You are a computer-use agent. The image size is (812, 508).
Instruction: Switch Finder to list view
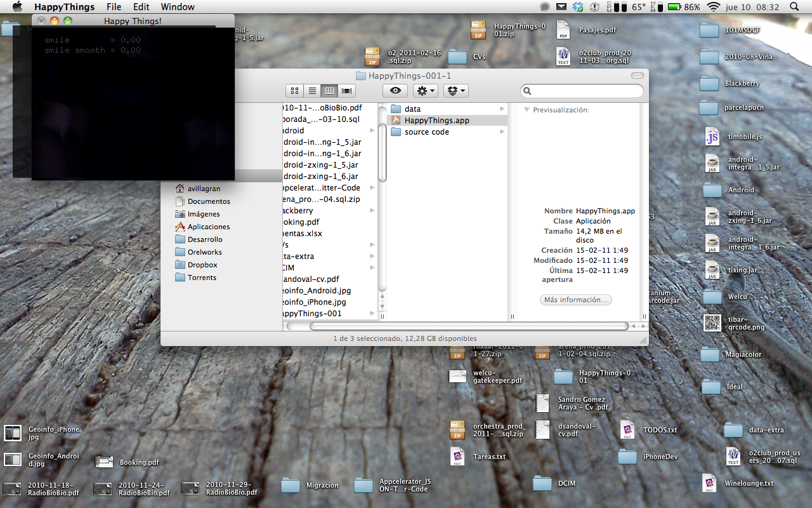pos(311,91)
